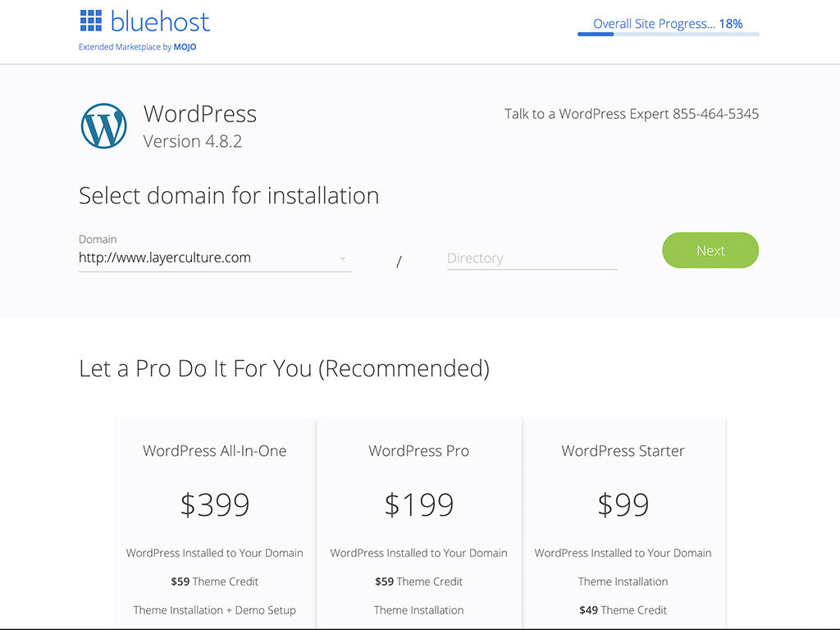Click the bluehost wordmark
840x630 pixels.
pos(160,22)
